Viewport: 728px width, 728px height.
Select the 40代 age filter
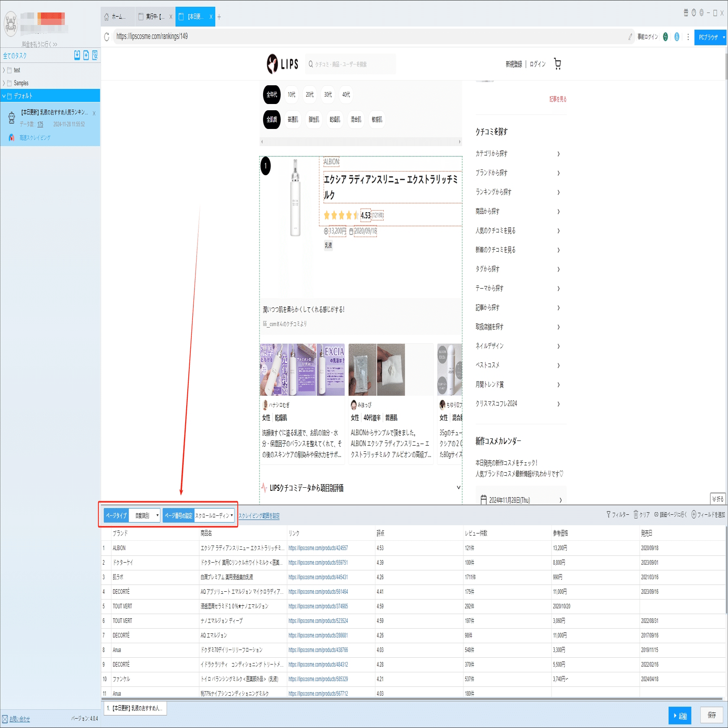(x=346, y=95)
